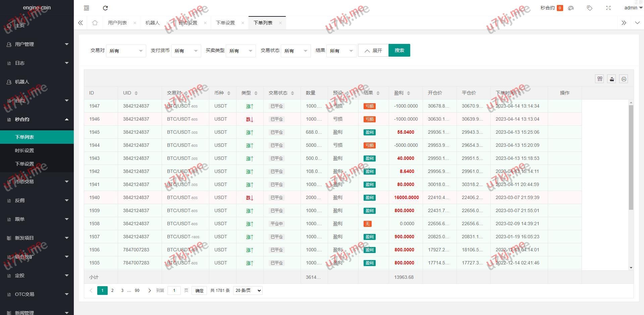Viewport: 644px width, 315px height.
Task: Click the green 搜索 button
Action: point(399,50)
